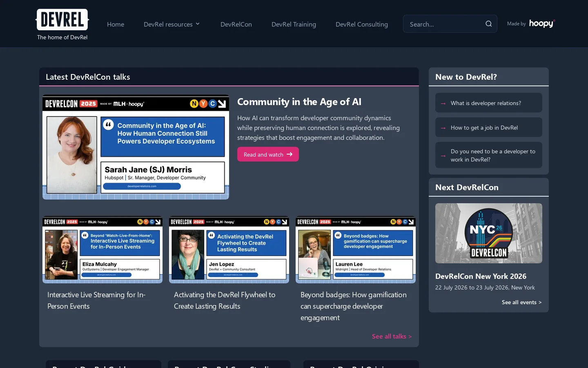
Task: Open the Community in the Age of AI heading
Action: click(x=299, y=101)
